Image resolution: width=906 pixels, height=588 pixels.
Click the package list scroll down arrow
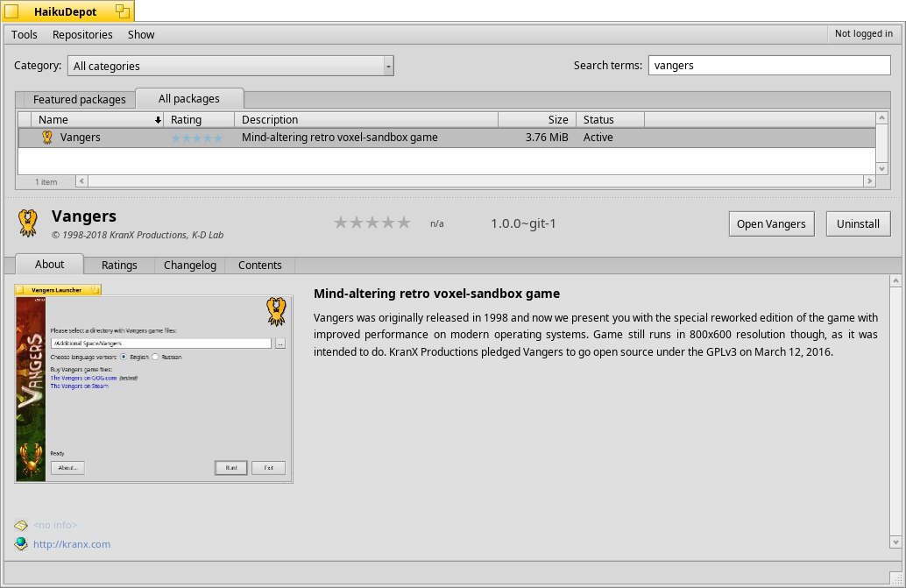(881, 168)
